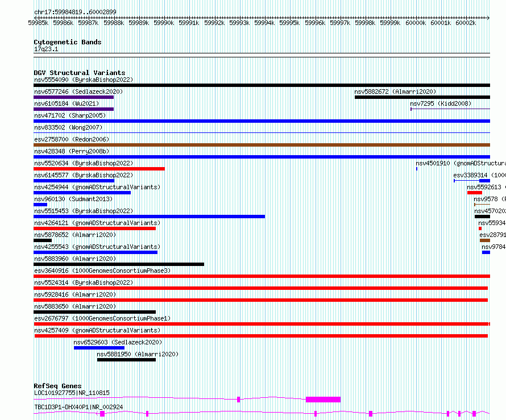This screenshot has height=420, width=506.
Task: Select the nsv6529603 (Sedlazeck2020) blue bar
Action: coord(99,348)
